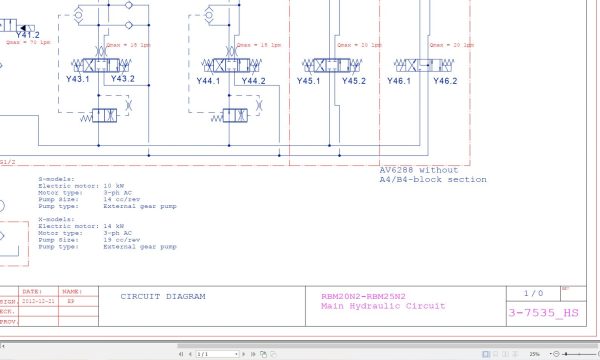Click the Y41.2 valve label
Viewport: 600px width, 360px height.
click(x=28, y=35)
